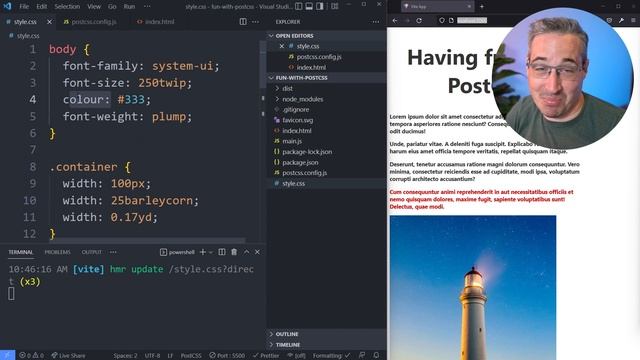Open the Customize Layout icon
Screen dimensions: 640x360
[335, 6]
